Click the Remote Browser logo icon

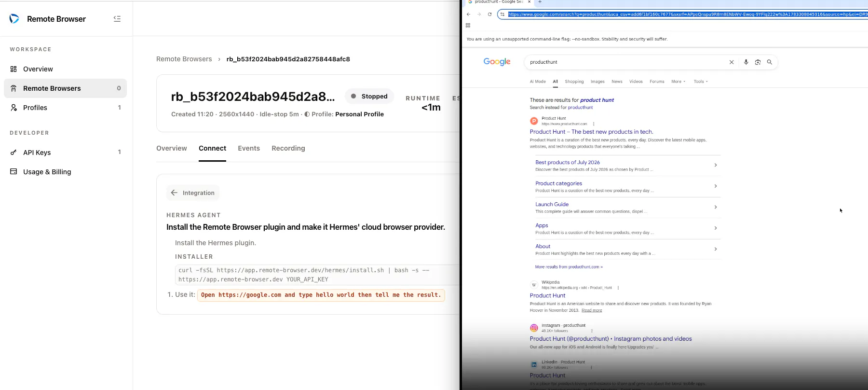(14, 19)
